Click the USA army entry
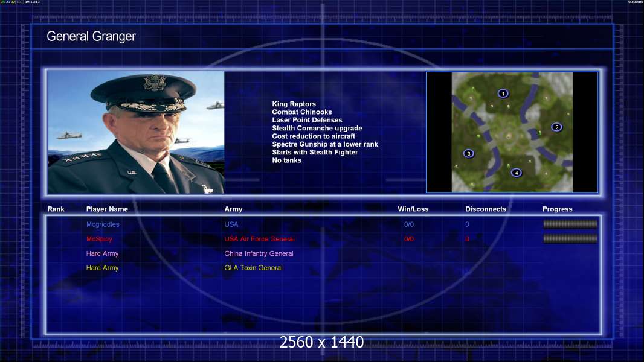 231,224
